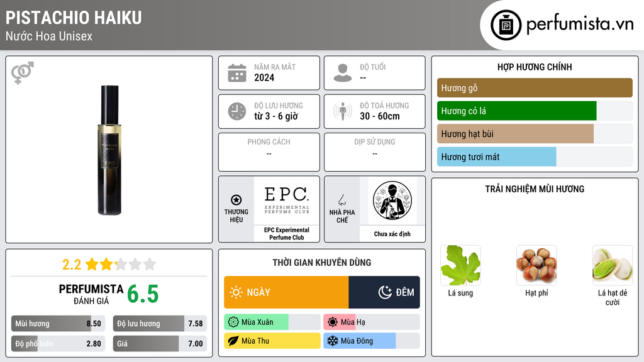
Task: Click the Giá 7.00 score bar
Action: coord(160,344)
